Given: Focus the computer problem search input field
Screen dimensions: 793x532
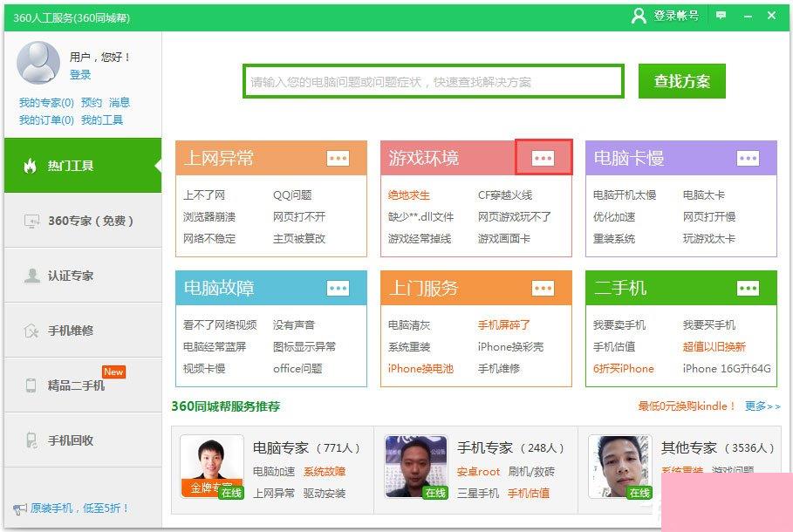Looking at the screenshot, I should (434, 81).
